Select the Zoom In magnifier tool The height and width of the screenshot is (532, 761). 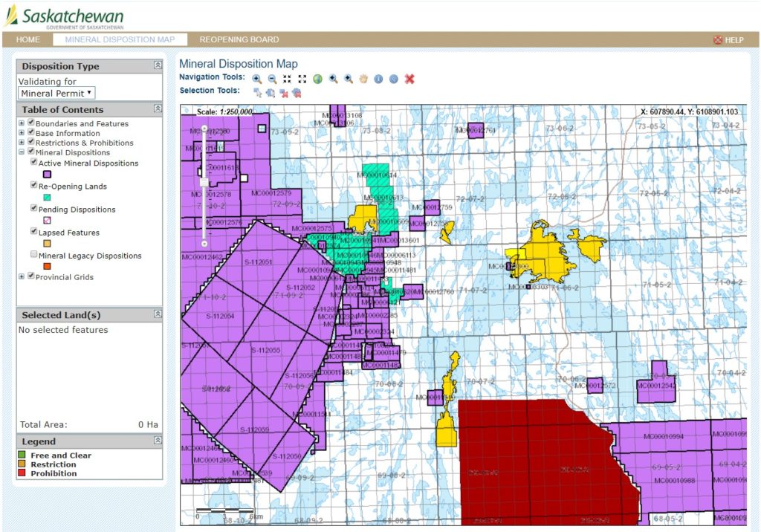pos(256,80)
